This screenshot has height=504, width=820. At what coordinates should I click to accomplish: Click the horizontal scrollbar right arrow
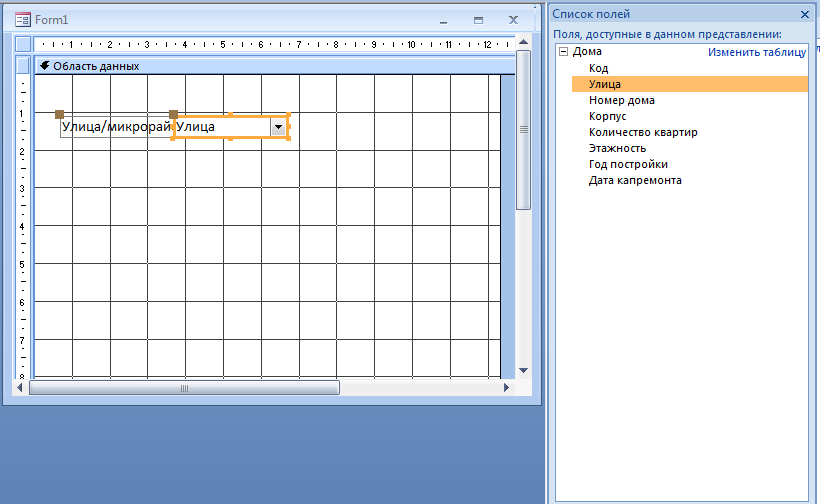pyautogui.click(x=506, y=387)
